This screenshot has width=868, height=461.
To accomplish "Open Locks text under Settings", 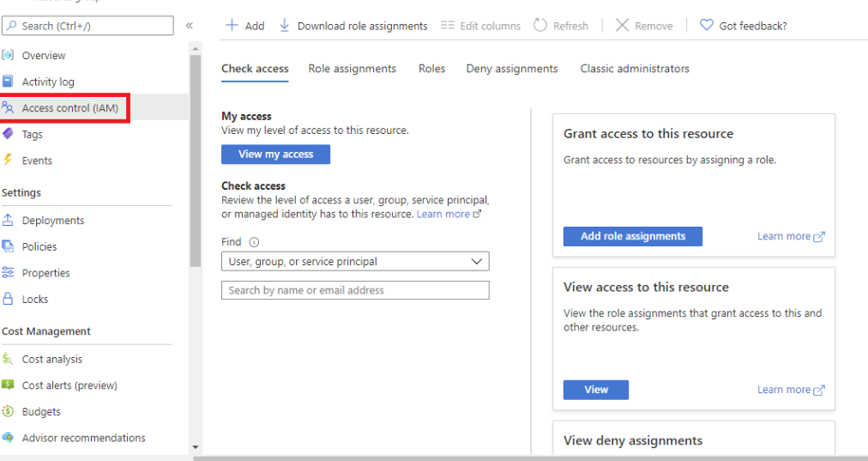I will (x=35, y=300).
